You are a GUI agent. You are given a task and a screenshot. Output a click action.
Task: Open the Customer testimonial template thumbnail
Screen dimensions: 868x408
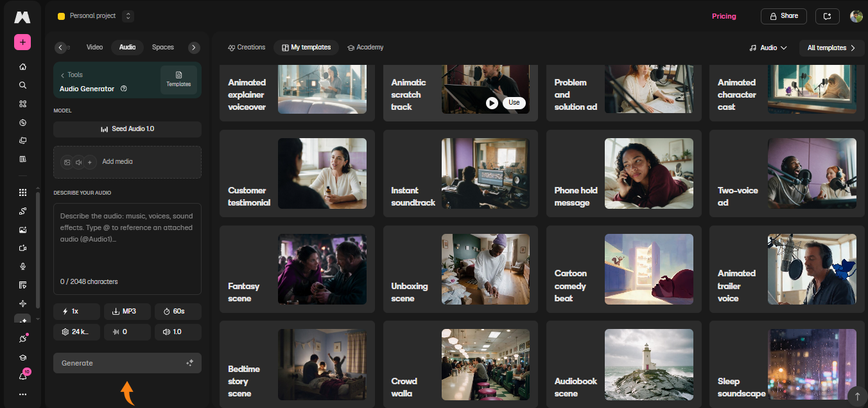(322, 173)
